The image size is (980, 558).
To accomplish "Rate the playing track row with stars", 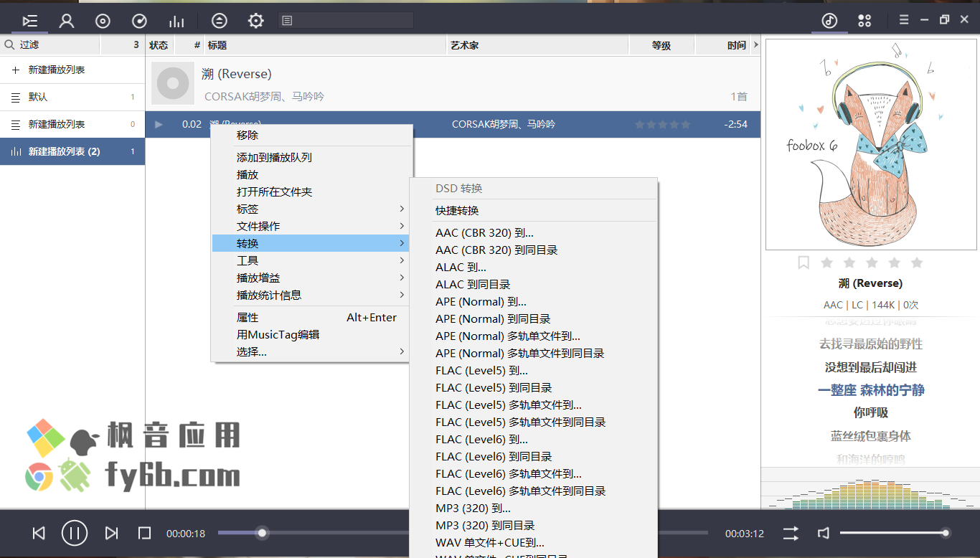I will pos(663,124).
